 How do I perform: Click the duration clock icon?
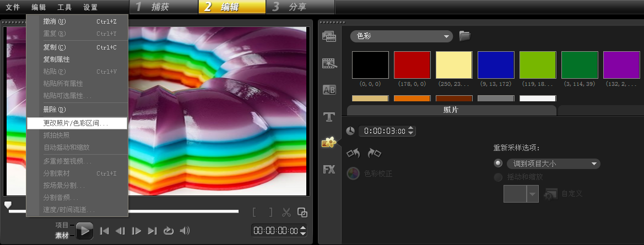(x=350, y=131)
